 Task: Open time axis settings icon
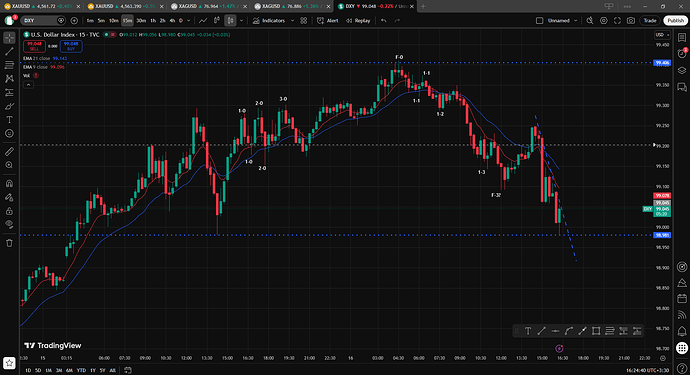click(663, 358)
